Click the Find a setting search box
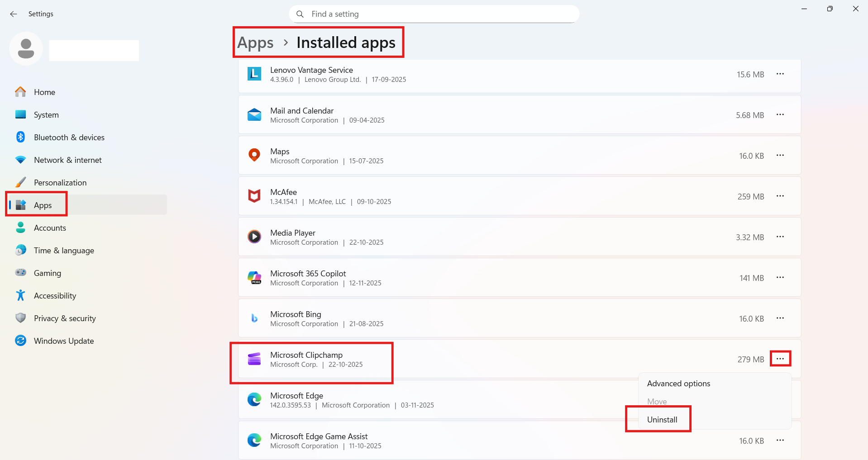The image size is (868, 460). coord(433,14)
